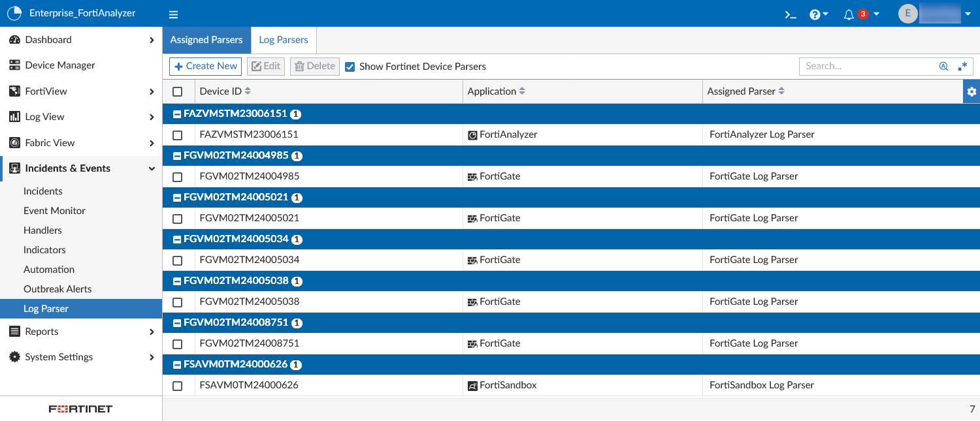Open the notifications bell icon
The width and height of the screenshot is (980, 421).
[x=849, y=14]
